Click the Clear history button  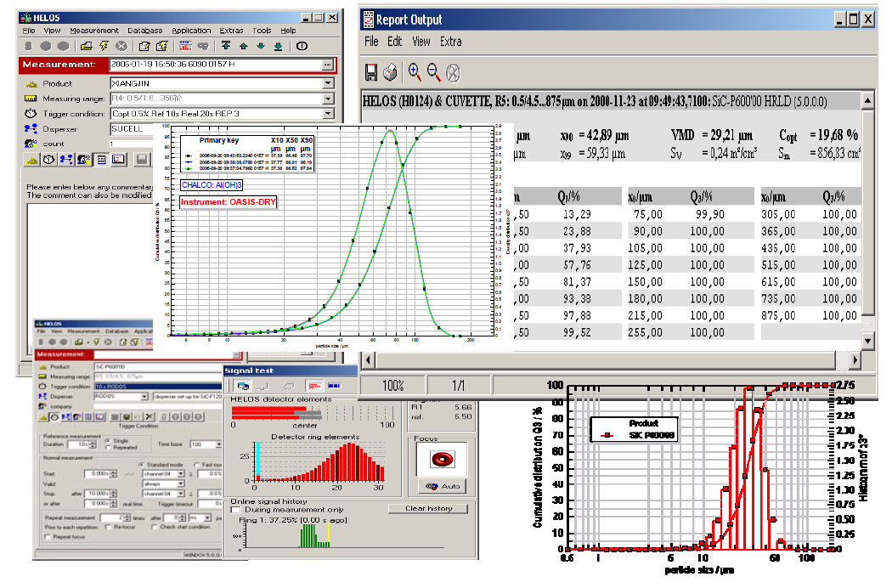coord(428,508)
